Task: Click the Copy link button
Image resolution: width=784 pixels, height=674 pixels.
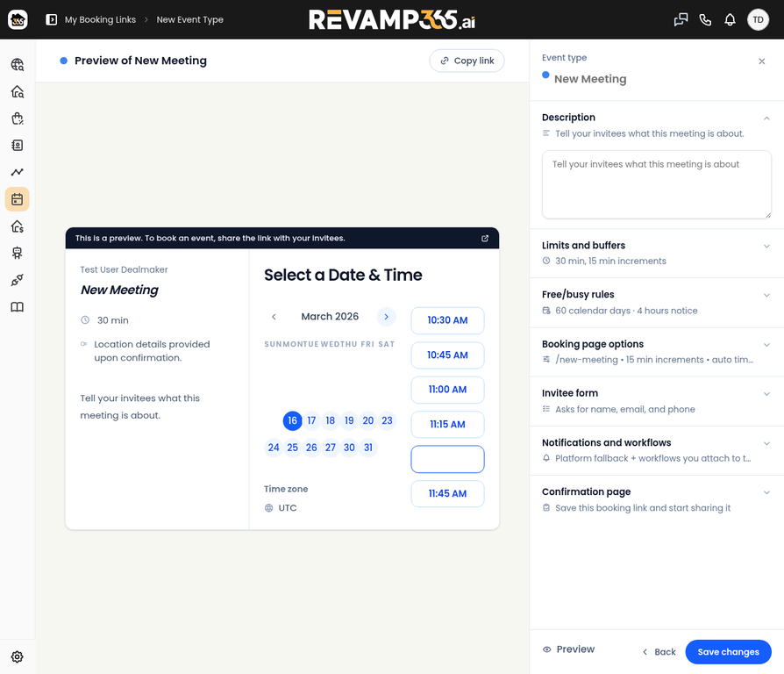Action: click(467, 61)
